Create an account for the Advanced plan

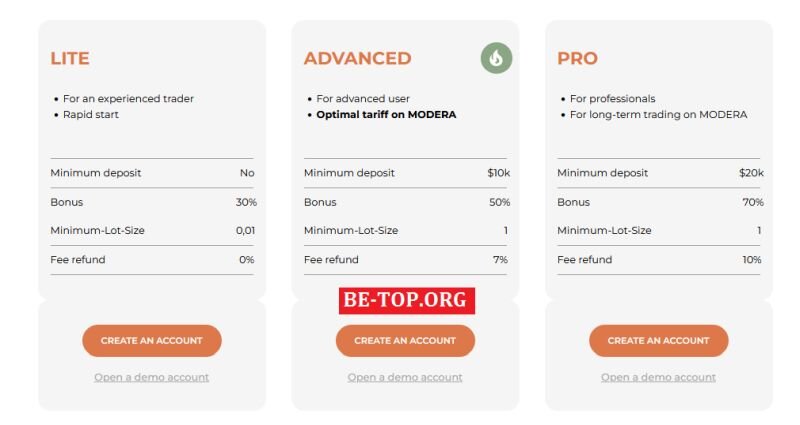[405, 340]
